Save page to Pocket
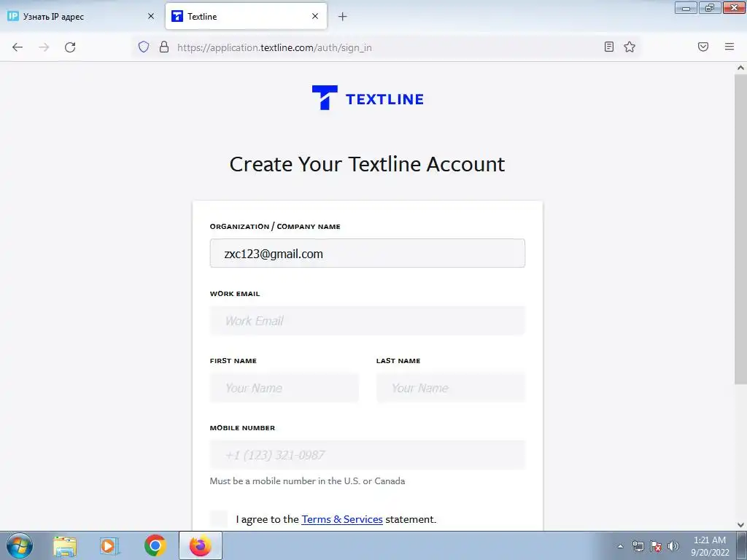747x560 pixels. (x=703, y=47)
